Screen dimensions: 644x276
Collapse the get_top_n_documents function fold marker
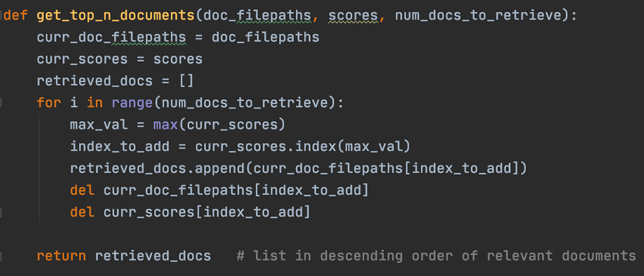pyautogui.click(x=2, y=16)
